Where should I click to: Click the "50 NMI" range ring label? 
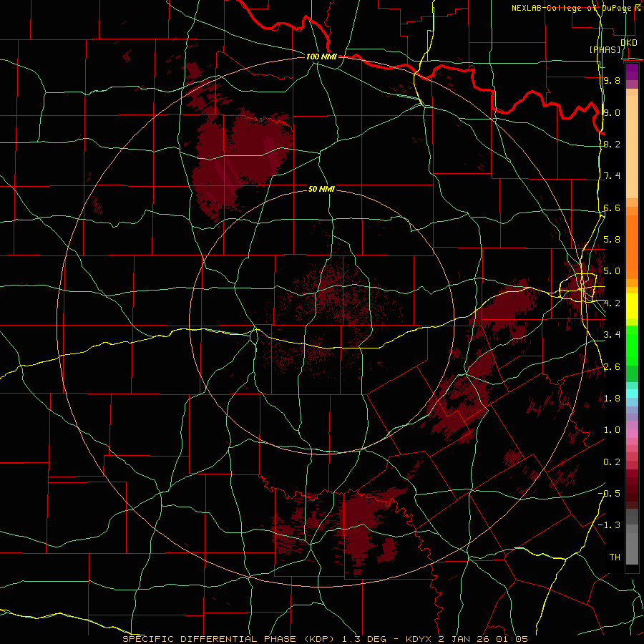point(321,189)
